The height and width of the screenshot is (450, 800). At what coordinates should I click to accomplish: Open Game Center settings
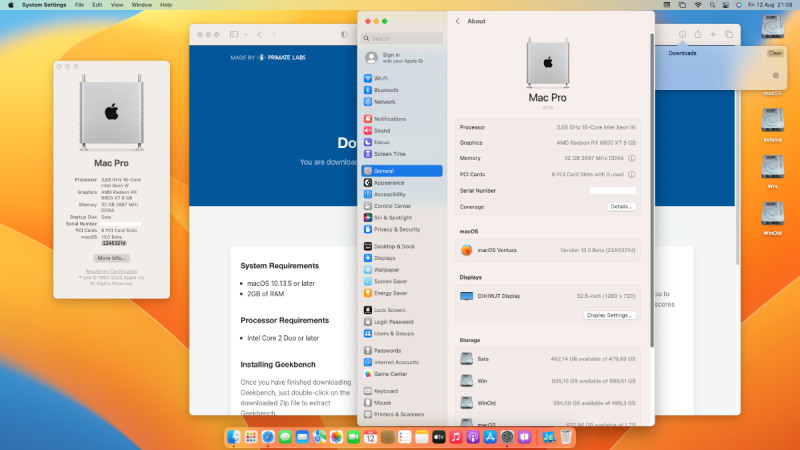tap(389, 373)
